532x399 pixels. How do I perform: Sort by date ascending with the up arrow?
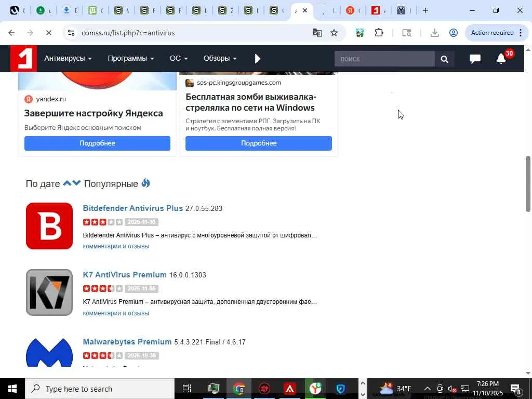67,183
